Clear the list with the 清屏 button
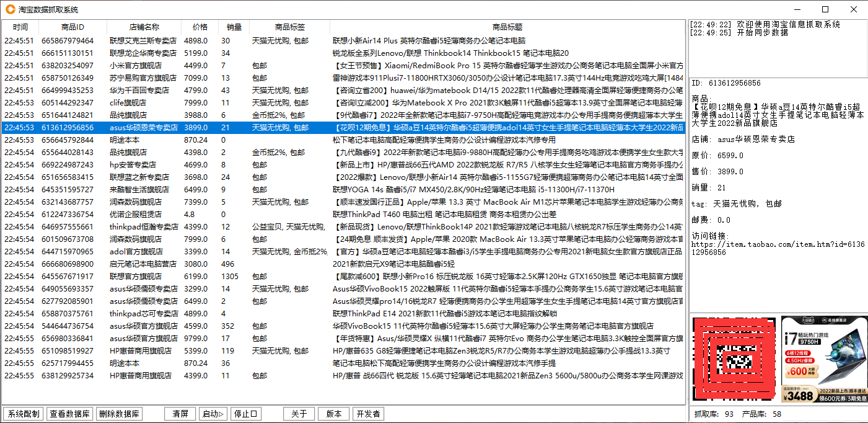Screen dimensions: 868x423 (x=180, y=414)
